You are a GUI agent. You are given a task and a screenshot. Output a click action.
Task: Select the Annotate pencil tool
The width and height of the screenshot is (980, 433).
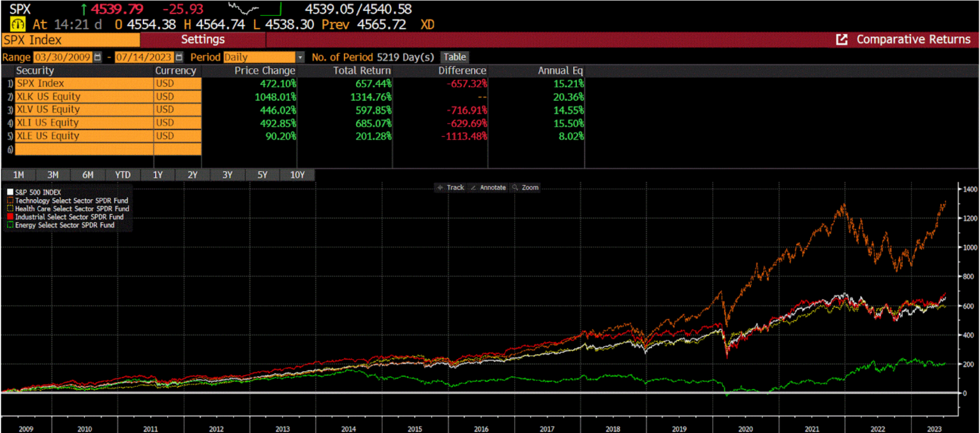point(488,187)
